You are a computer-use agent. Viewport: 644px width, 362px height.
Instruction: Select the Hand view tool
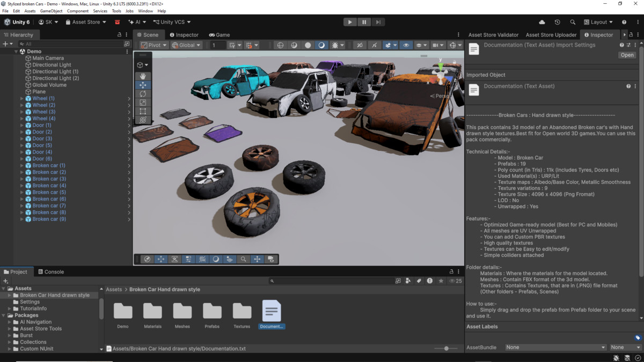[143, 76]
